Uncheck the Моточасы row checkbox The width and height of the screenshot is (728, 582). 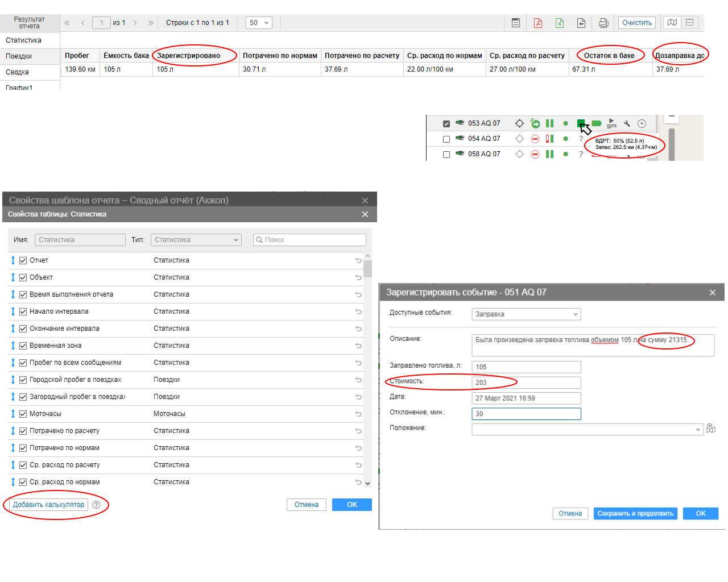click(23, 414)
